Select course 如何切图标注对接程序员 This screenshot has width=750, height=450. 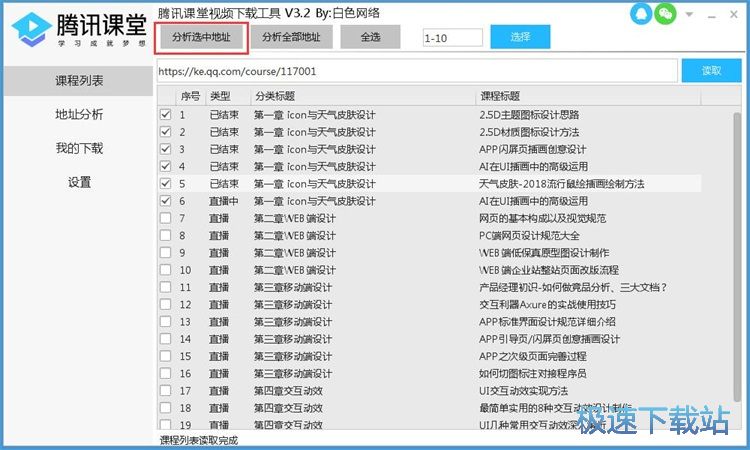pos(532,373)
